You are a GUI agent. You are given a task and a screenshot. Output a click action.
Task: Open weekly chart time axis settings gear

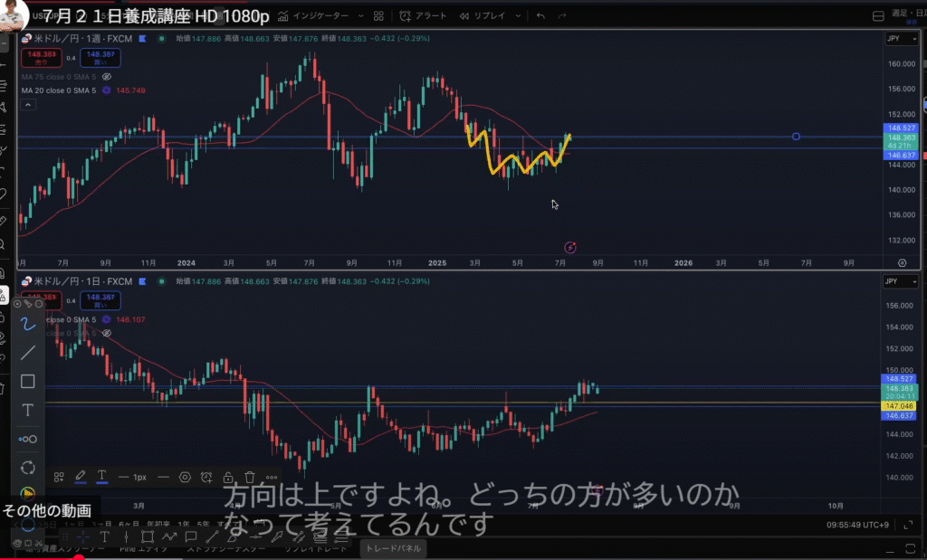(903, 263)
